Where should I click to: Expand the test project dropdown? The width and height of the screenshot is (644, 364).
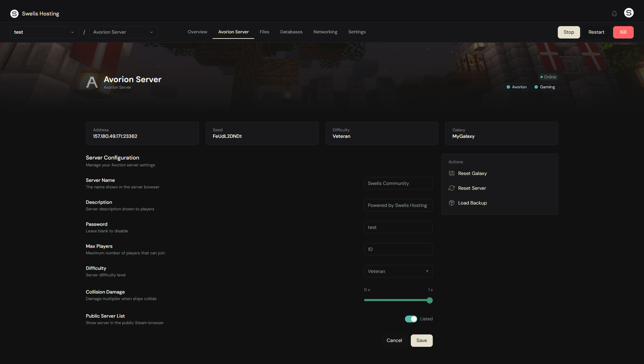44,32
